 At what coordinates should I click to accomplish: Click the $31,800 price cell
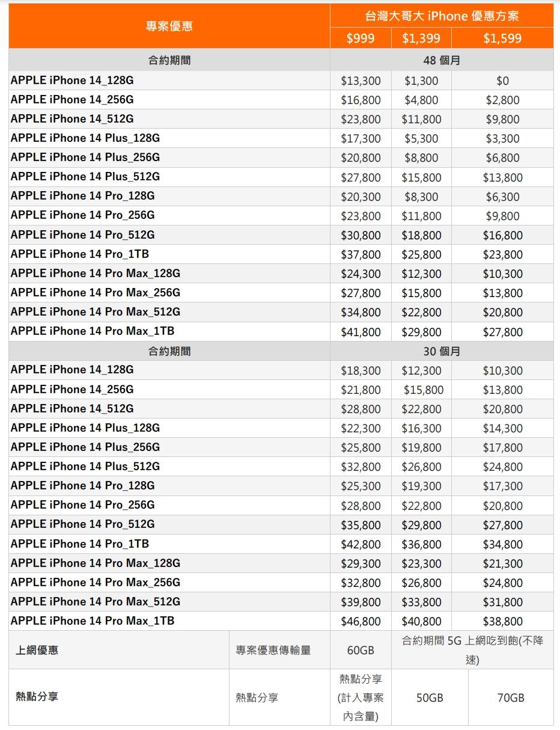502,602
